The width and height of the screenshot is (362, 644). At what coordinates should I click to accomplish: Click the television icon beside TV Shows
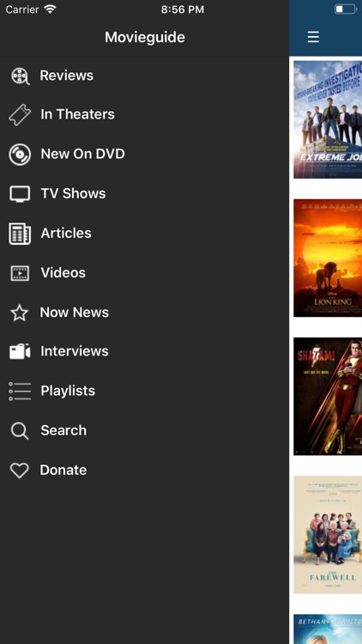(20, 194)
